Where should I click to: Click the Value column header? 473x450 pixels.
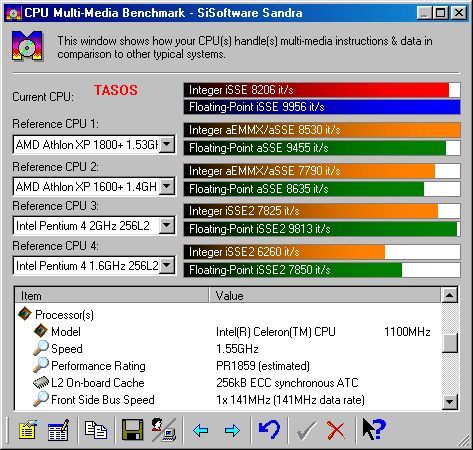(325, 295)
